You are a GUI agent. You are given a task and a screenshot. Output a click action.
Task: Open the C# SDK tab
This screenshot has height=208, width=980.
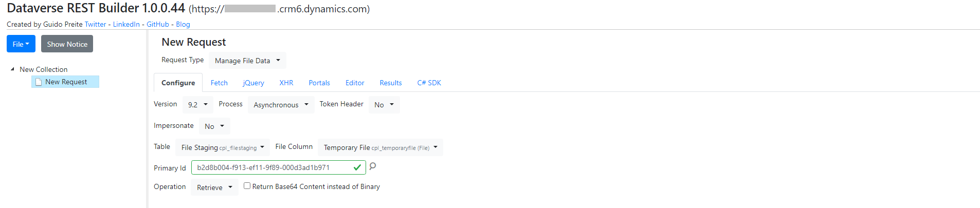[x=429, y=83]
